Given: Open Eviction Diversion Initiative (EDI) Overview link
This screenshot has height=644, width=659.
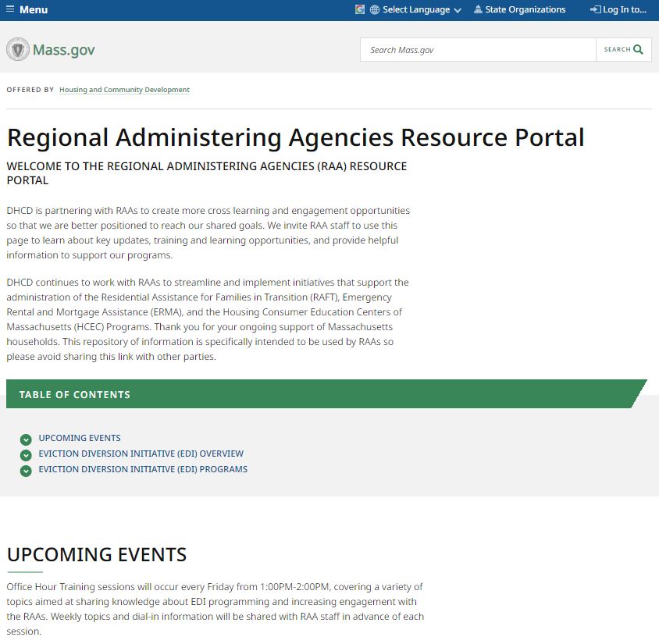Looking at the screenshot, I should 141,454.
